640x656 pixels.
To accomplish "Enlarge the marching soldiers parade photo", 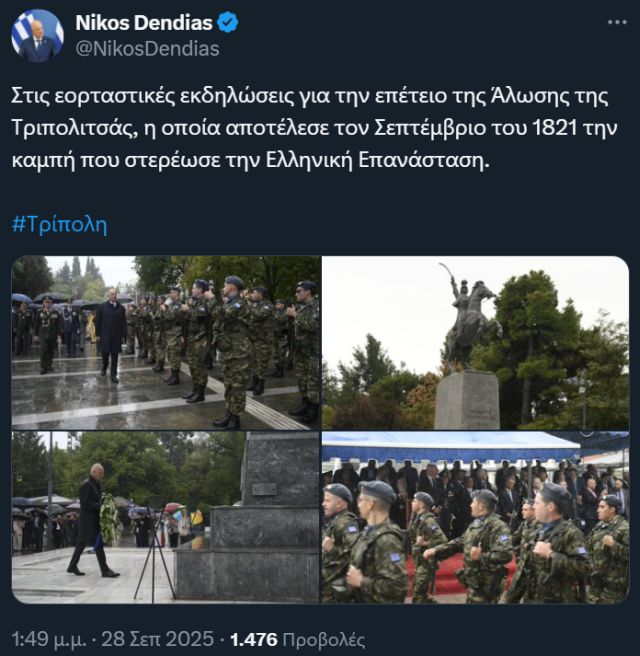I will (x=475, y=518).
